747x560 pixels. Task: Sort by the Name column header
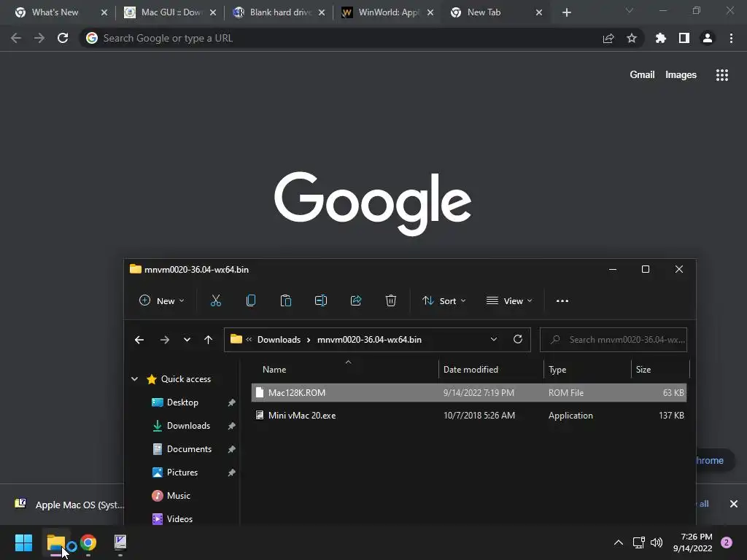(x=274, y=370)
